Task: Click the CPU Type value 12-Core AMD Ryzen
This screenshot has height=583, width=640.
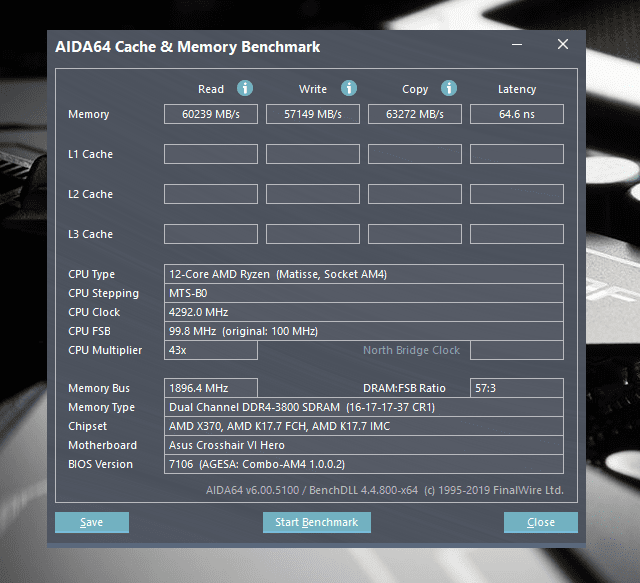Action: (364, 274)
